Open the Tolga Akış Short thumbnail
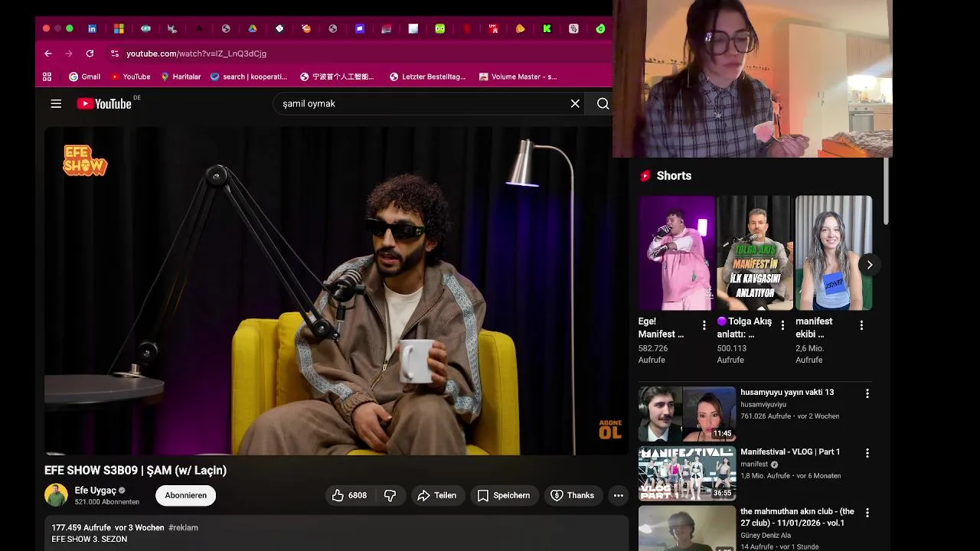Screen dimensions: 980x551 pyautogui.click(x=755, y=253)
